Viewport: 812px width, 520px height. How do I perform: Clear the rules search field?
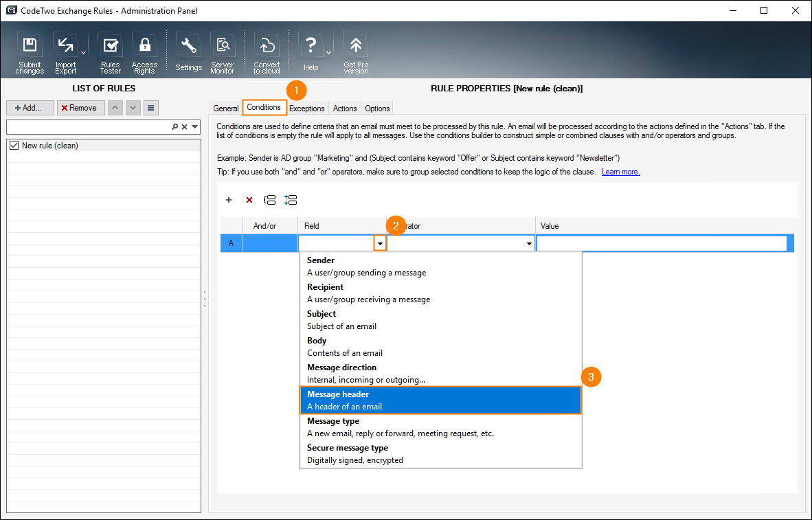click(184, 127)
